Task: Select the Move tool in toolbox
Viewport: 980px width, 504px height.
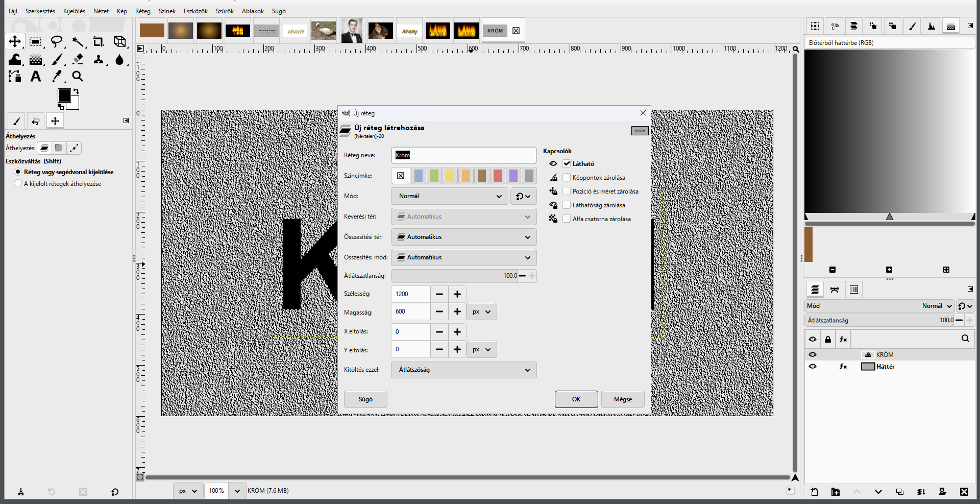Action: click(15, 41)
